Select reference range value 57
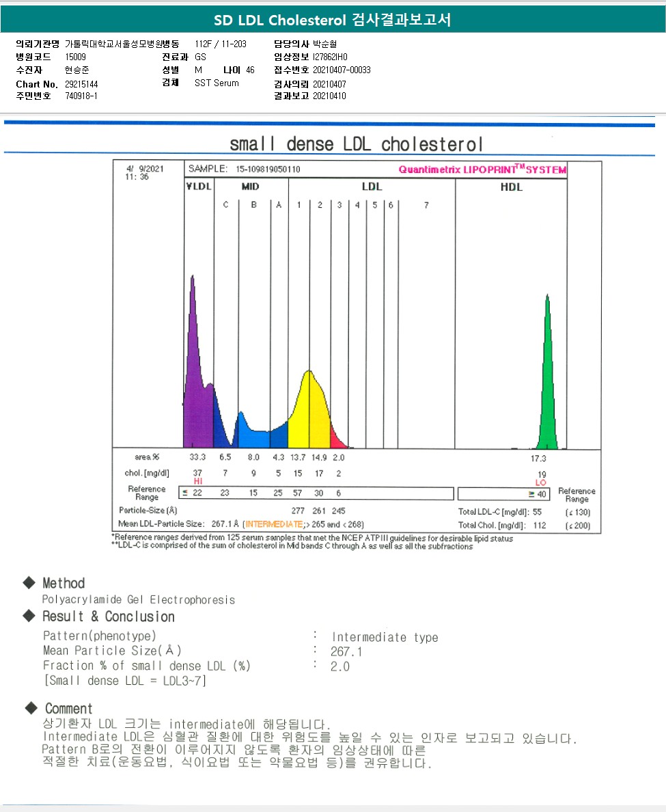Image resolution: width=666 pixels, height=812 pixels. [x=298, y=493]
